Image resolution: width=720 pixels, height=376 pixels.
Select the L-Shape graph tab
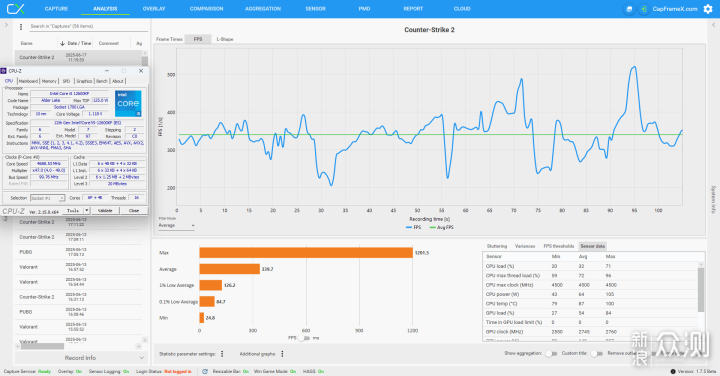[x=225, y=39]
